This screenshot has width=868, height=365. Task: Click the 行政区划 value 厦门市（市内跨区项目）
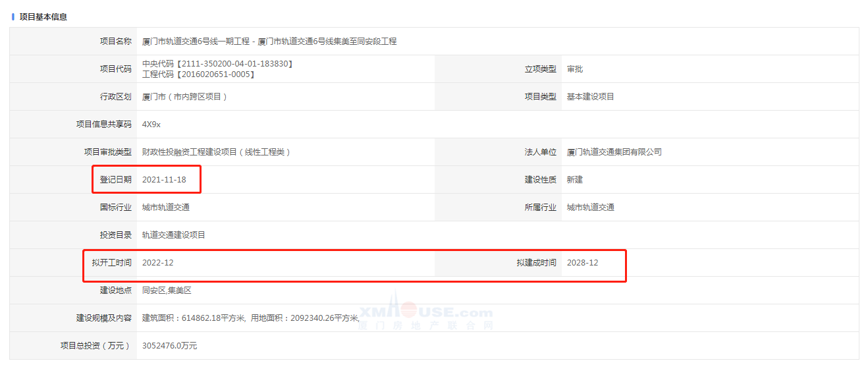184,97
